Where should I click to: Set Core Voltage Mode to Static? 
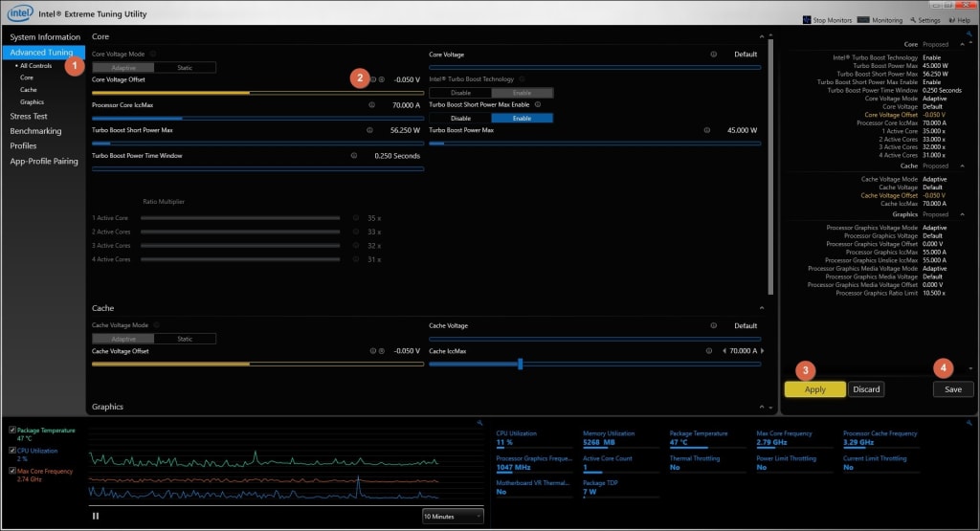[185, 68]
